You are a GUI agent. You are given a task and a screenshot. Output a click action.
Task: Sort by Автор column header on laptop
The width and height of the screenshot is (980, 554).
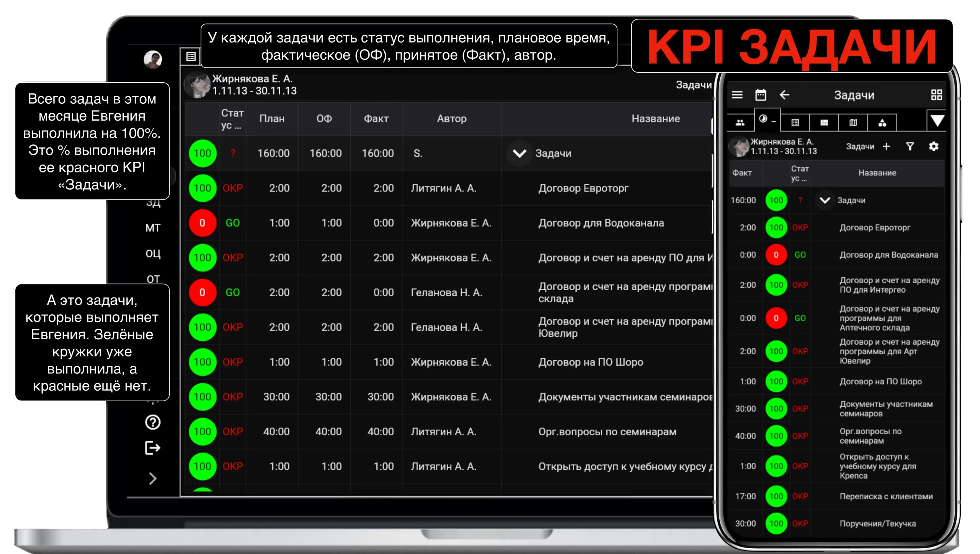pyautogui.click(x=452, y=119)
